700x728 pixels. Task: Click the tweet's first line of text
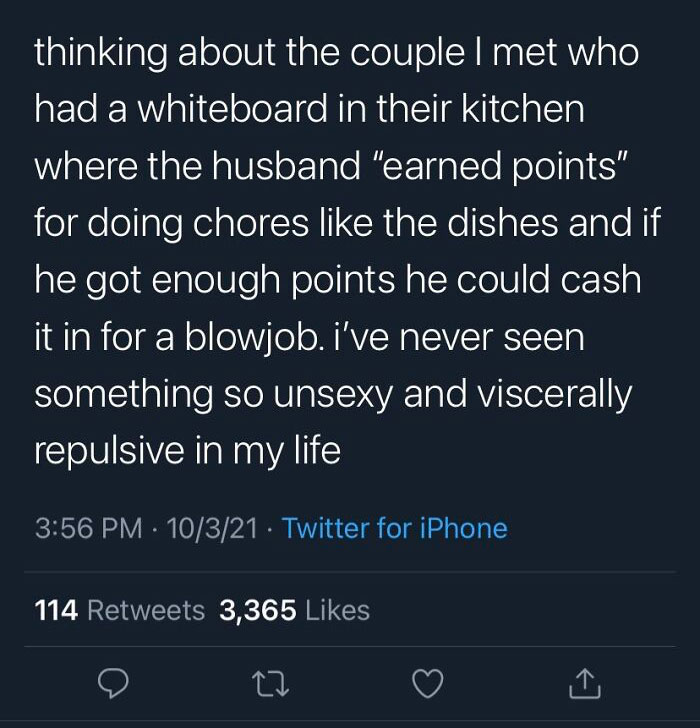337,52
